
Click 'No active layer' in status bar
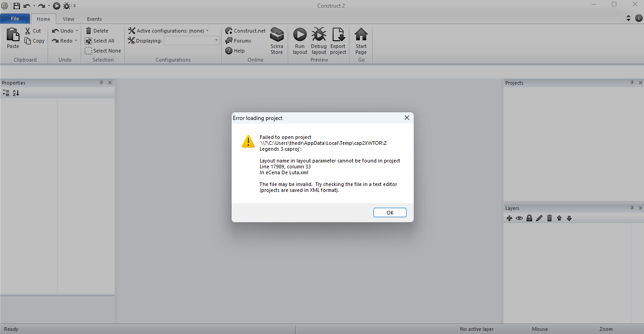point(476,329)
